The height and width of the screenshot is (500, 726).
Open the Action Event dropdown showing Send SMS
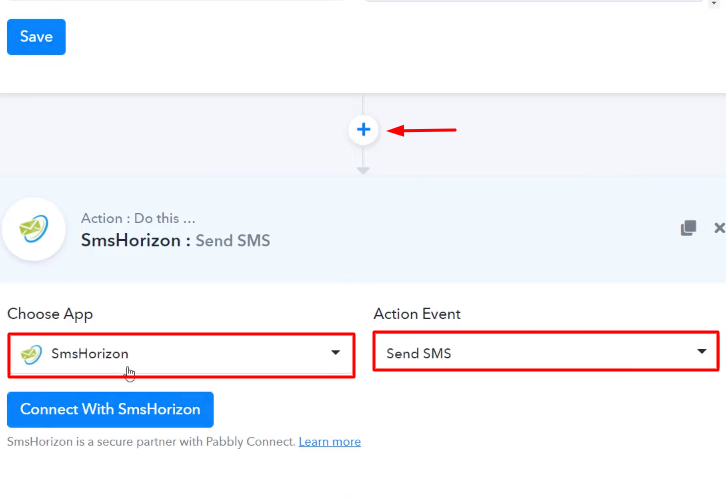click(x=546, y=353)
